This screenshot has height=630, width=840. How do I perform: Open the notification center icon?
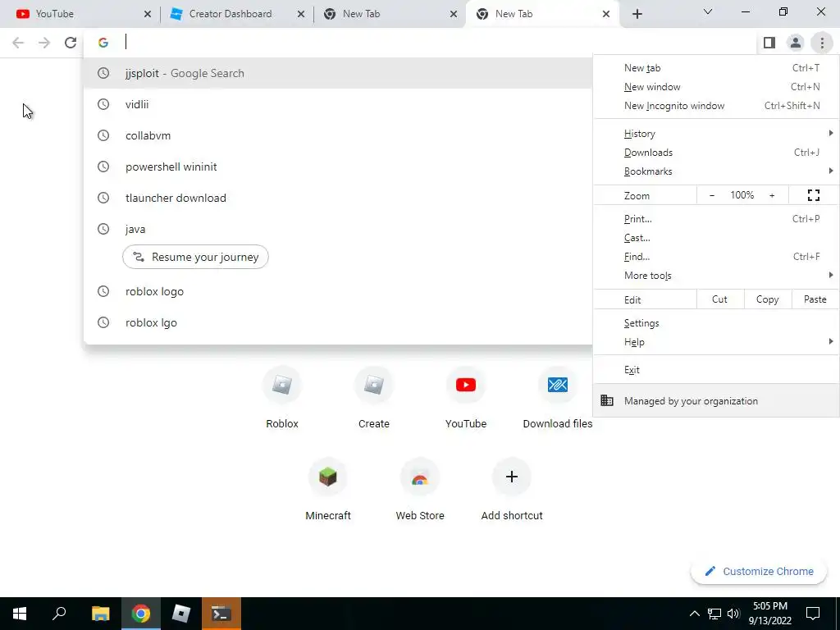[813, 614]
